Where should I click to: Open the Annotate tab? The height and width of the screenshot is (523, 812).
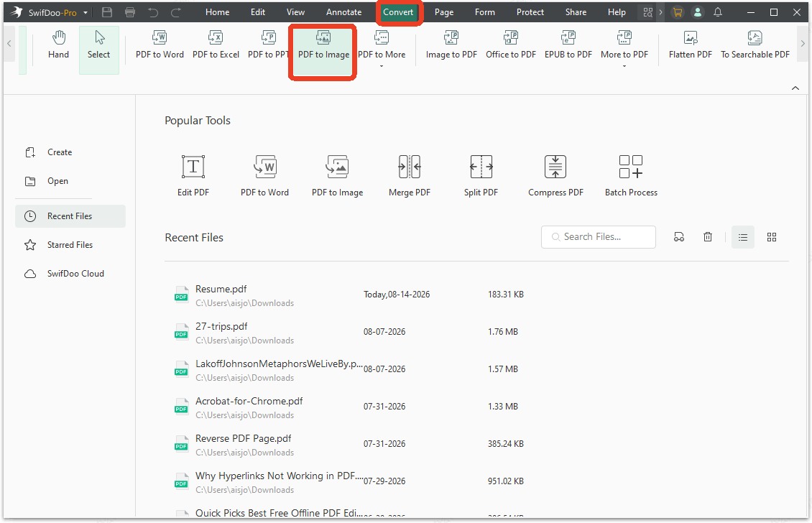(x=344, y=12)
